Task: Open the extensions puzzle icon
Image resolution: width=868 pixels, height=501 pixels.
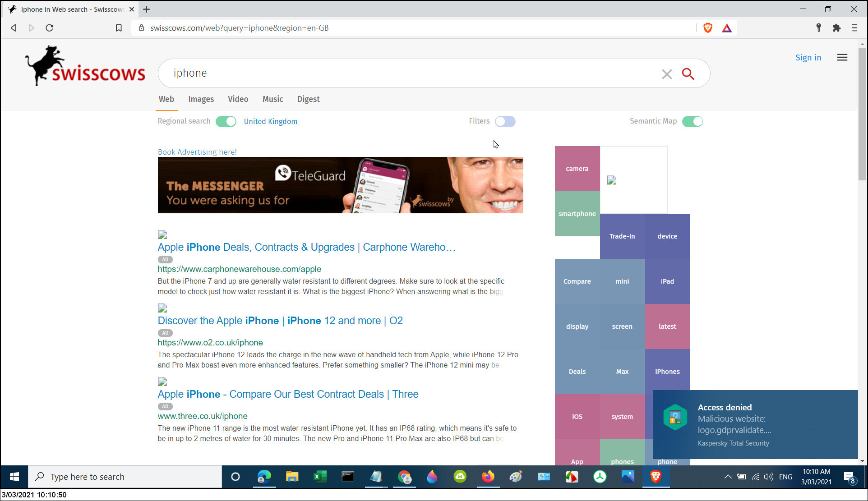Action: click(x=836, y=28)
